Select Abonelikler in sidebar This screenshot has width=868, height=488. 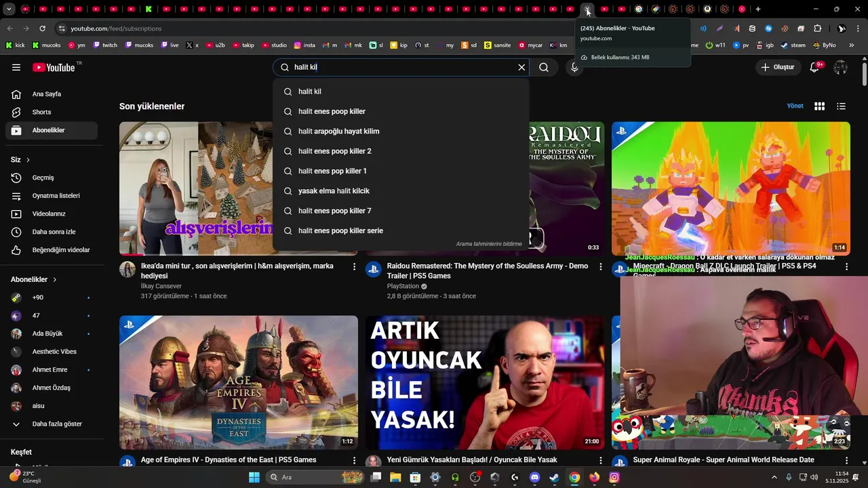(x=52, y=130)
